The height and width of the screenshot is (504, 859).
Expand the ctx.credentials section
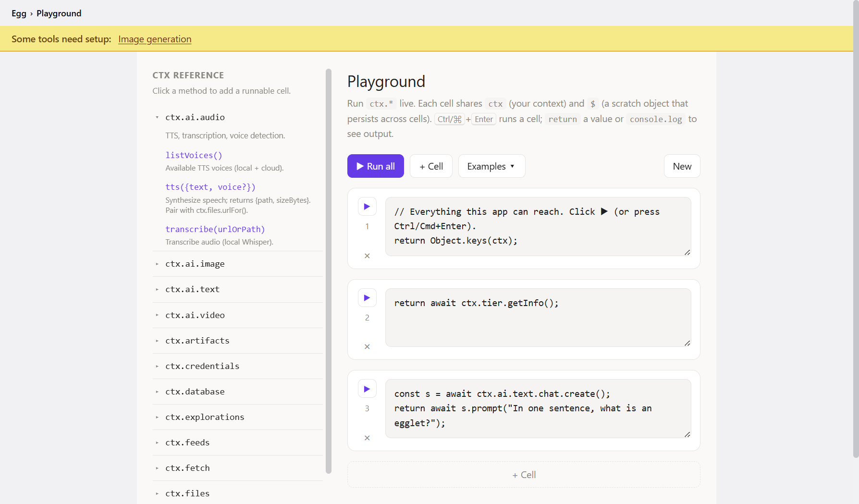coord(237,366)
